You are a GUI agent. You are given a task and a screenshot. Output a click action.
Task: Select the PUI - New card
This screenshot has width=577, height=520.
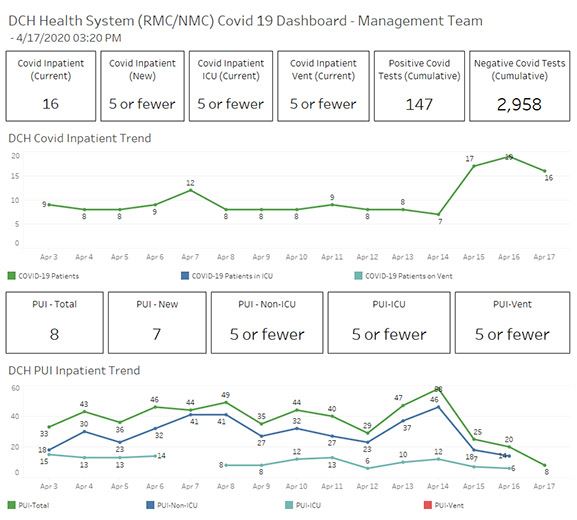point(157,323)
